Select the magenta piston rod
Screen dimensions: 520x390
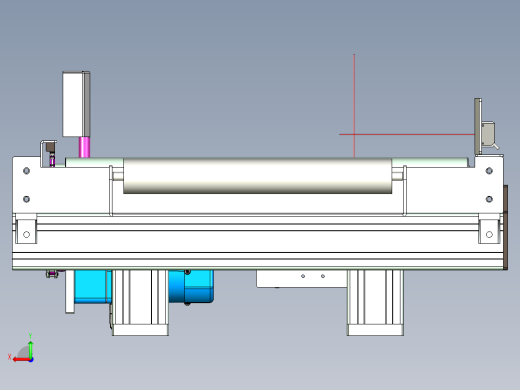pyautogui.click(x=84, y=147)
